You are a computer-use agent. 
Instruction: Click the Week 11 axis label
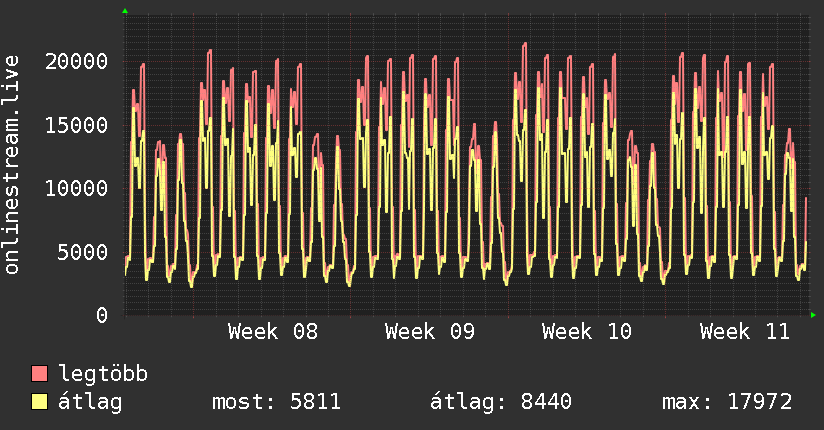click(x=745, y=332)
